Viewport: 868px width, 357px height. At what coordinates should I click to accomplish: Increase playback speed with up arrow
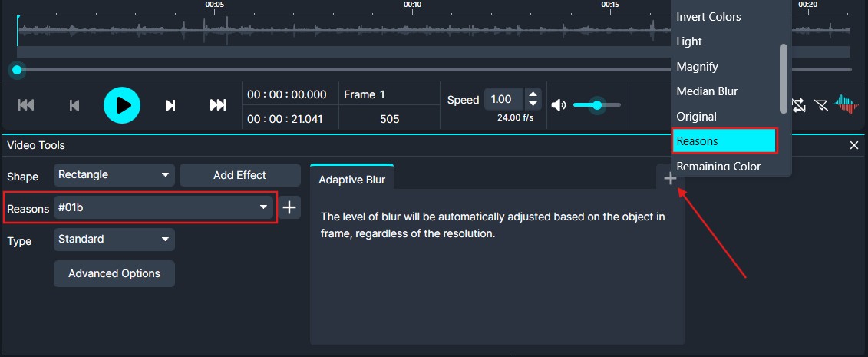(x=533, y=94)
